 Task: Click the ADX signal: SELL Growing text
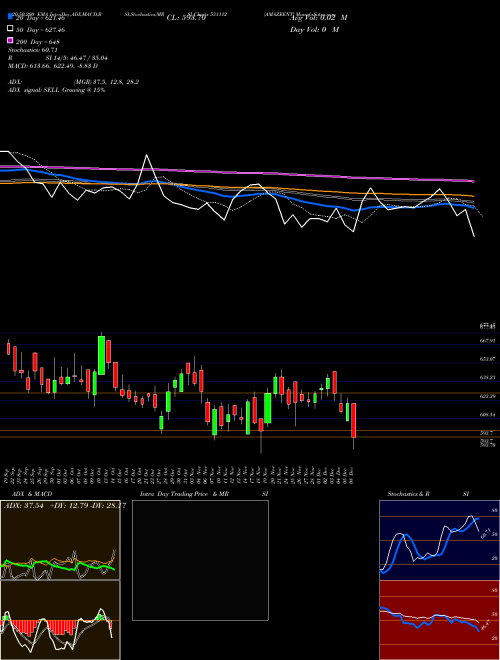[56, 90]
